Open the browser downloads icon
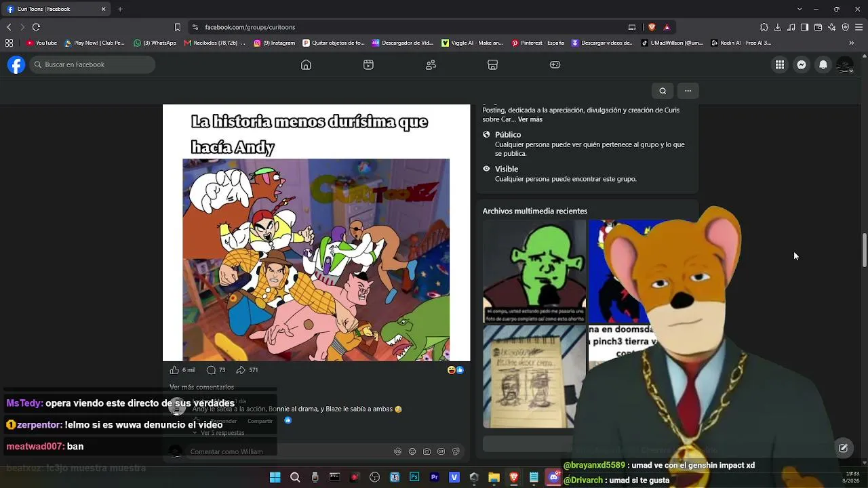868x488 pixels. (x=778, y=27)
